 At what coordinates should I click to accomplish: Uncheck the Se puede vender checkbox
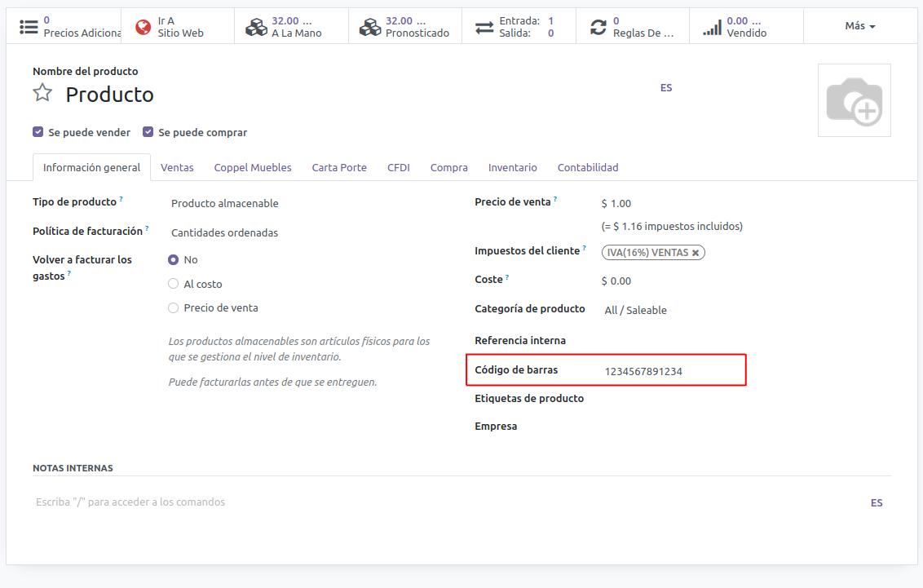point(38,132)
